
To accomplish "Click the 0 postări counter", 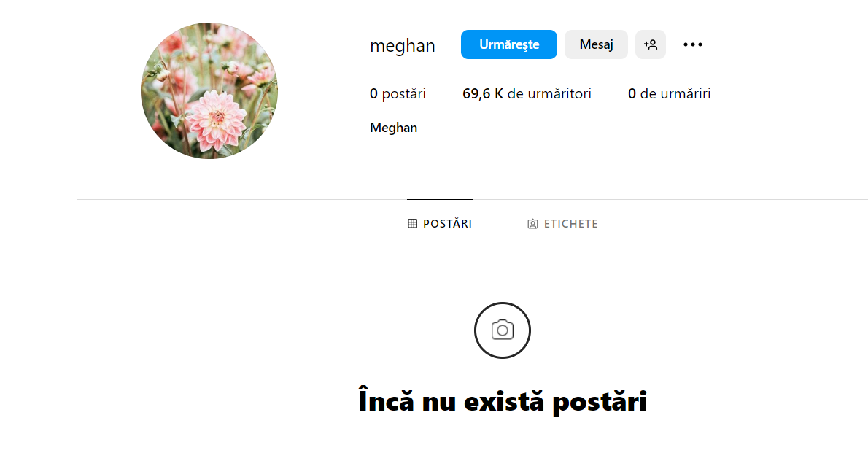I will 398,94.
